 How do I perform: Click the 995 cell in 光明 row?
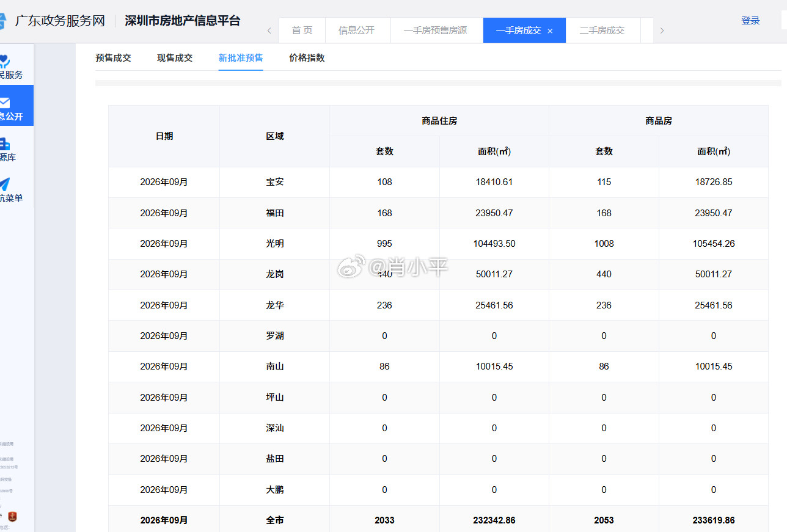pos(384,244)
